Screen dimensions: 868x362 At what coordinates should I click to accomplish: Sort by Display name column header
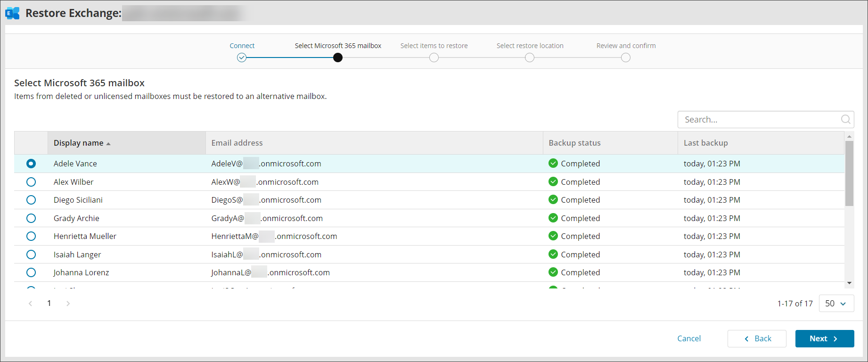(x=79, y=143)
